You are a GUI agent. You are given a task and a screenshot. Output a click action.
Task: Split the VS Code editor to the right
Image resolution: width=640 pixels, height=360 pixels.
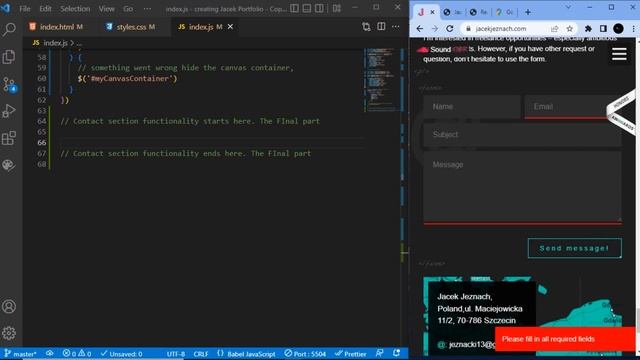click(x=381, y=27)
